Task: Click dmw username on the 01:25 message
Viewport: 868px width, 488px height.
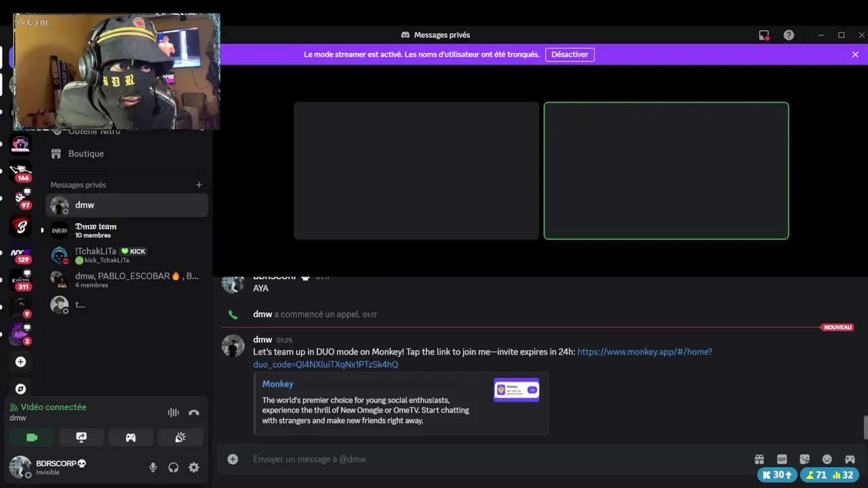Action: pyautogui.click(x=262, y=340)
